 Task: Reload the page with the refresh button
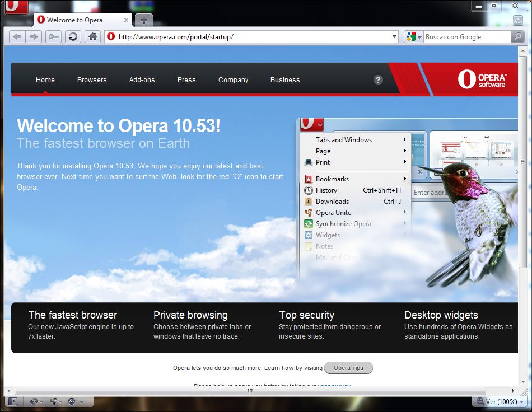pos(73,36)
